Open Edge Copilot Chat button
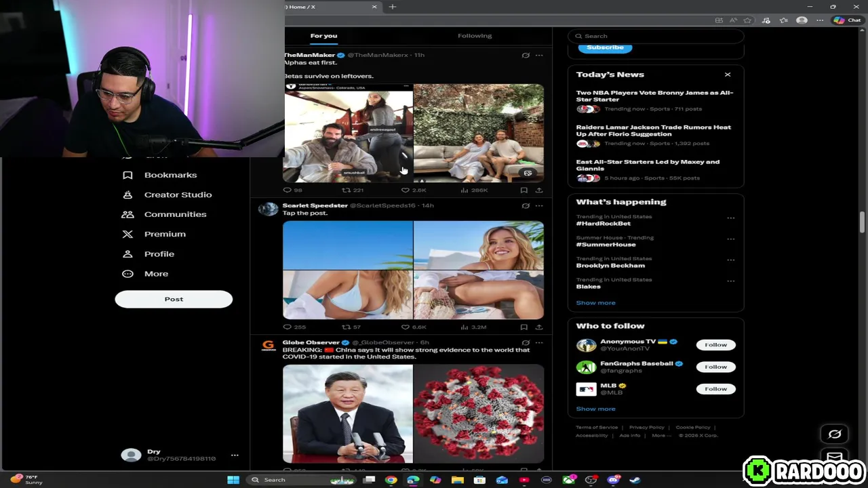 point(847,20)
